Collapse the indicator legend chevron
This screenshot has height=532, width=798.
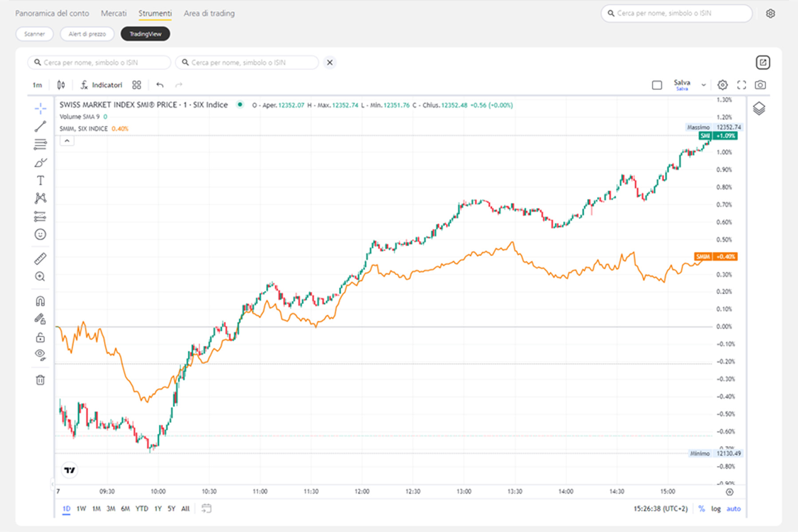[67, 141]
